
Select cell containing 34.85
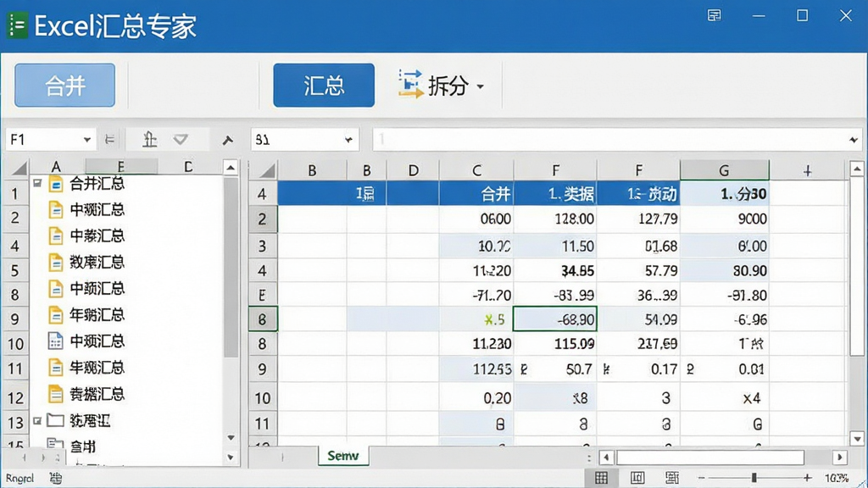click(555, 270)
